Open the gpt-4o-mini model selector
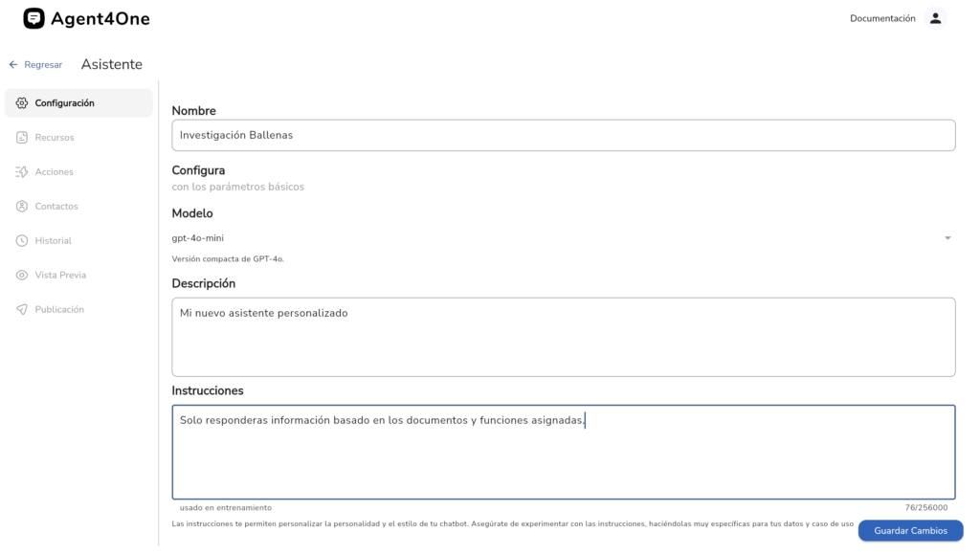Image resolution: width=980 pixels, height=555 pixels. (x=563, y=238)
